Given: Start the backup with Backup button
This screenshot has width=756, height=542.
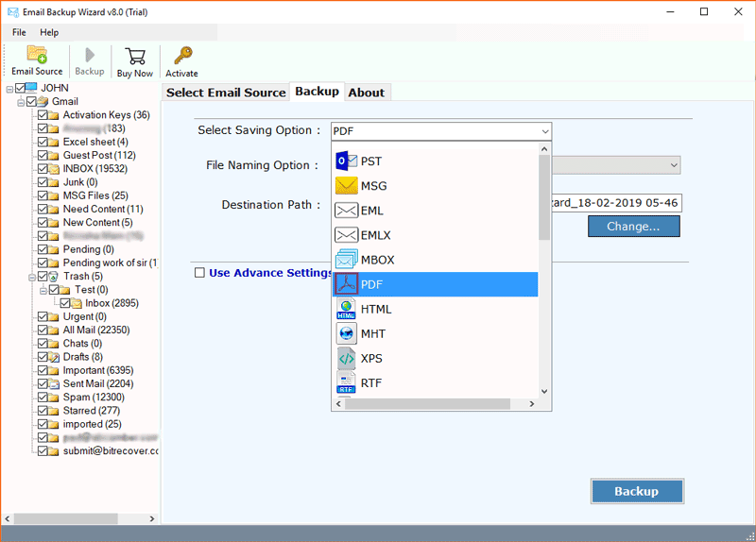Looking at the screenshot, I should 637,491.
